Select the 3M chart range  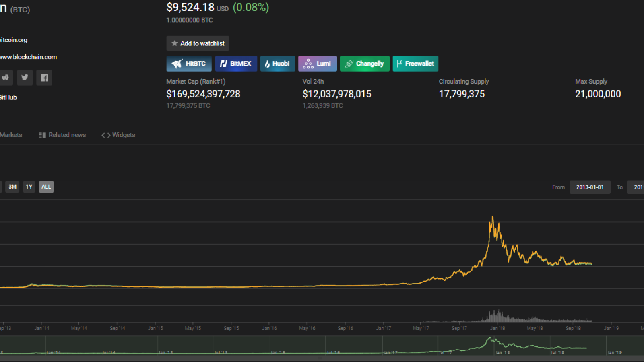(12, 187)
